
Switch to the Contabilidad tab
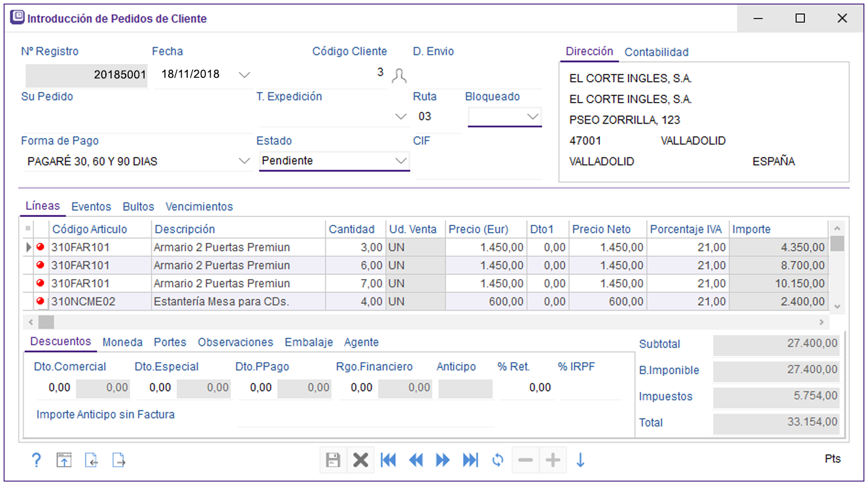point(656,52)
